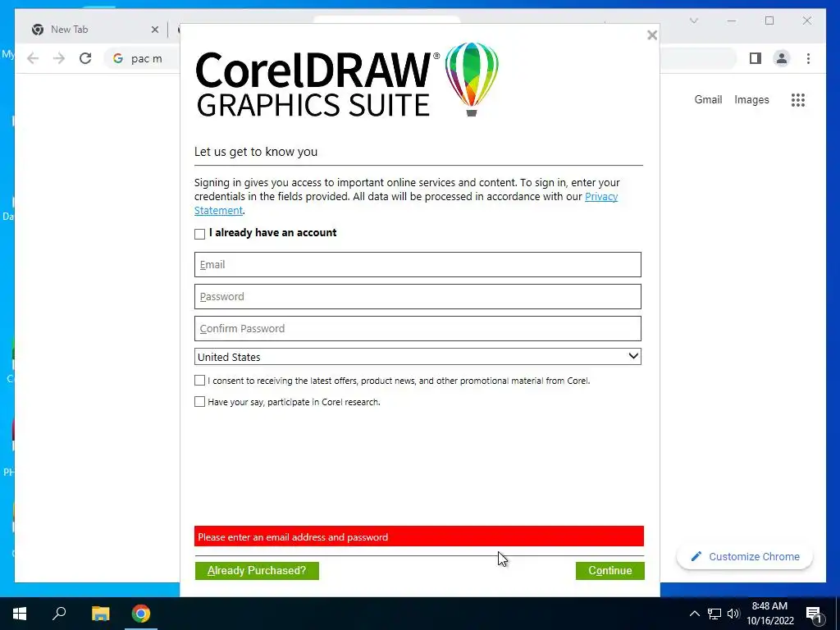Viewport: 840px width, 630px height.
Task: Click the Already Purchased? button
Action: [257, 571]
